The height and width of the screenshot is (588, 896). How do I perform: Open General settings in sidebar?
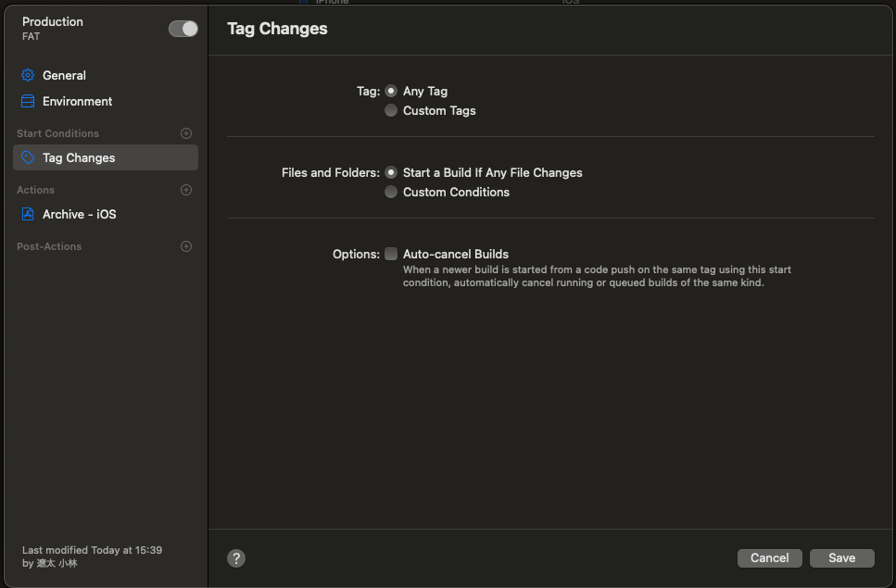[106, 75]
